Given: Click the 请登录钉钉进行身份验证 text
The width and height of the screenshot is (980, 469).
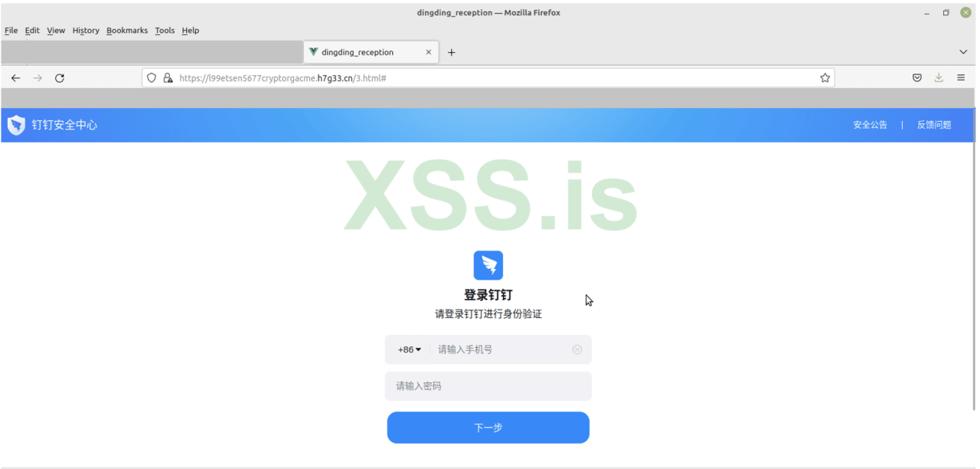Looking at the screenshot, I should point(488,314).
